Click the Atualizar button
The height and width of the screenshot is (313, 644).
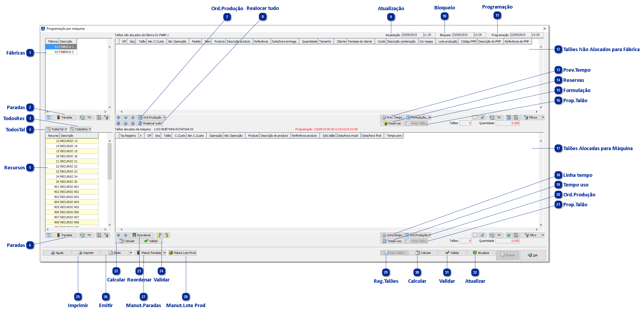[481, 253]
